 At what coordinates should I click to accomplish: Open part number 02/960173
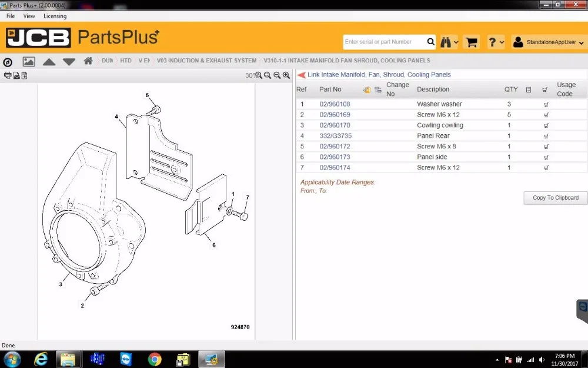click(x=335, y=157)
